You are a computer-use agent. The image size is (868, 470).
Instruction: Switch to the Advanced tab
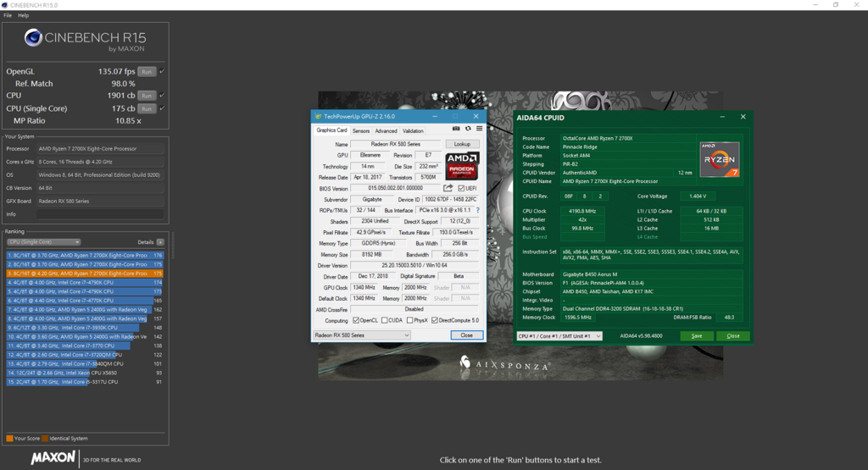point(386,131)
